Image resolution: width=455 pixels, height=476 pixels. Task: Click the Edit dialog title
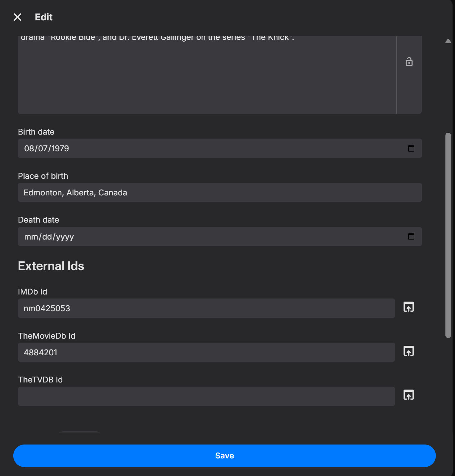tap(44, 17)
